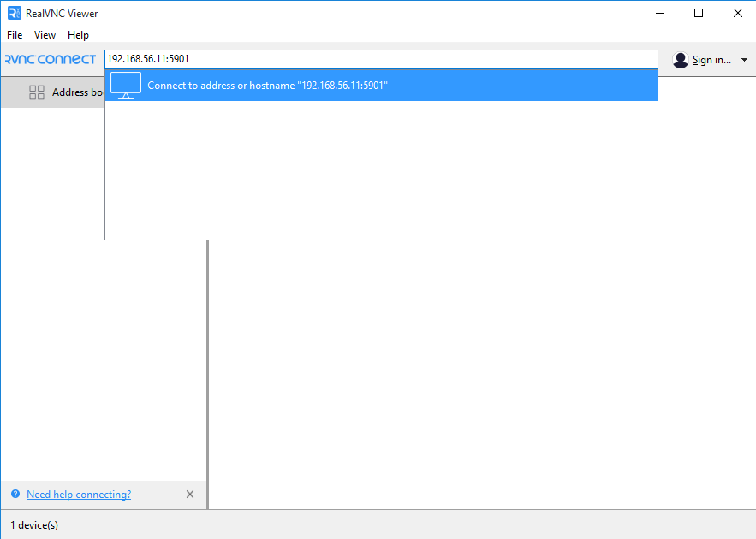Select the Connect to address or hostname suggestion
Image resolution: width=756 pixels, height=539 pixels.
pos(381,86)
